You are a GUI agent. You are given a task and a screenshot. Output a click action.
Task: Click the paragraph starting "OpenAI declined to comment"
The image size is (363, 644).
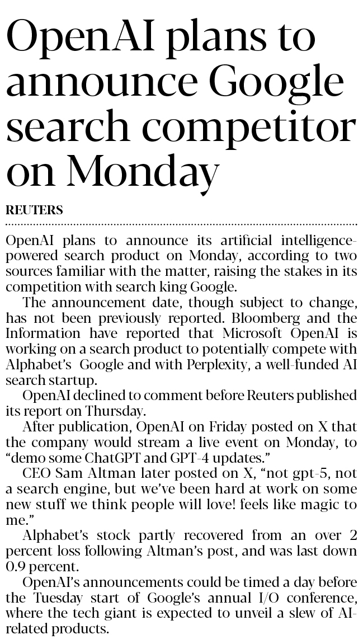click(181, 403)
